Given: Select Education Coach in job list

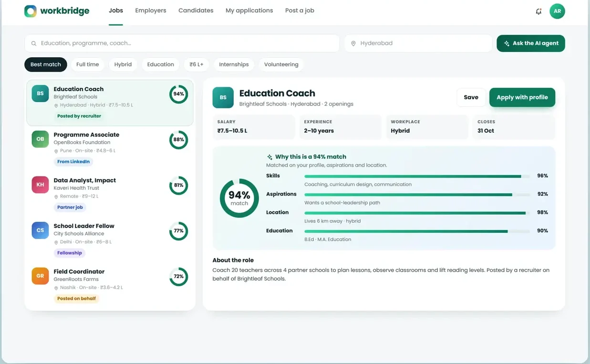Looking at the screenshot, I should (110, 103).
